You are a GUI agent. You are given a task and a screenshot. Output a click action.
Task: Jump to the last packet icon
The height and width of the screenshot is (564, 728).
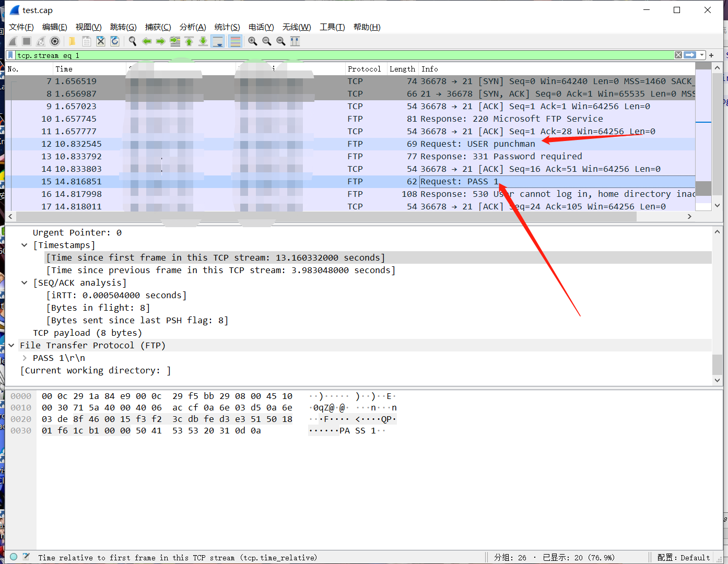click(203, 41)
